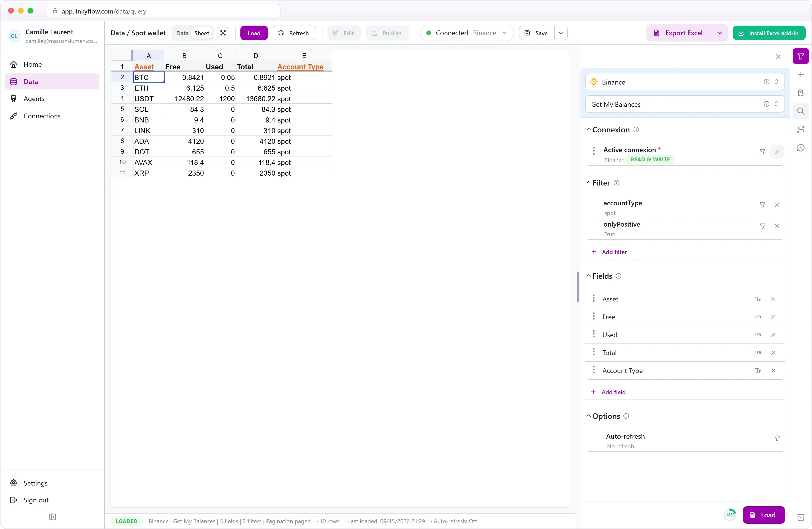Click Install Excel add-in button
The width and height of the screenshot is (812, 529).
coord(769,33)
